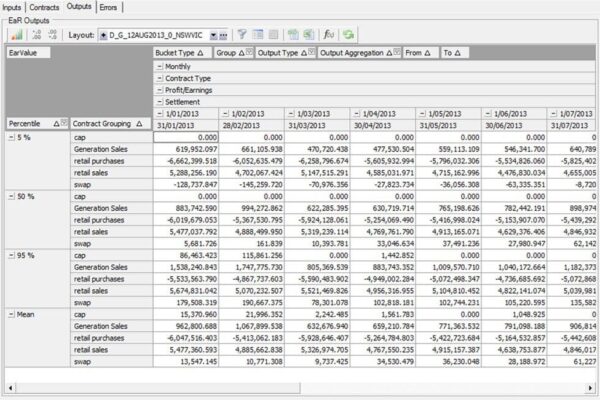This screenshot has width=600, height=400.
Task: Click the 31/01/2013 To date header
Action: [x=186, y=126]
